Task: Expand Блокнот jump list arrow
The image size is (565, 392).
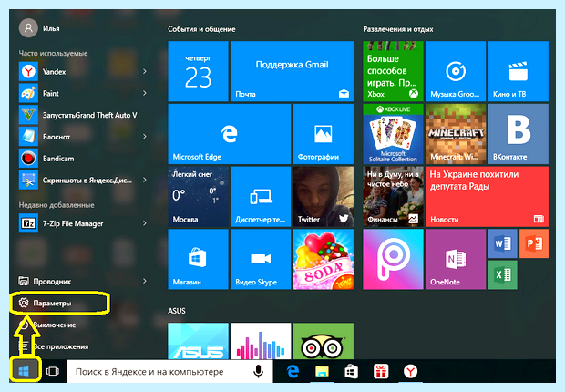Action: [x=145, y=137]
